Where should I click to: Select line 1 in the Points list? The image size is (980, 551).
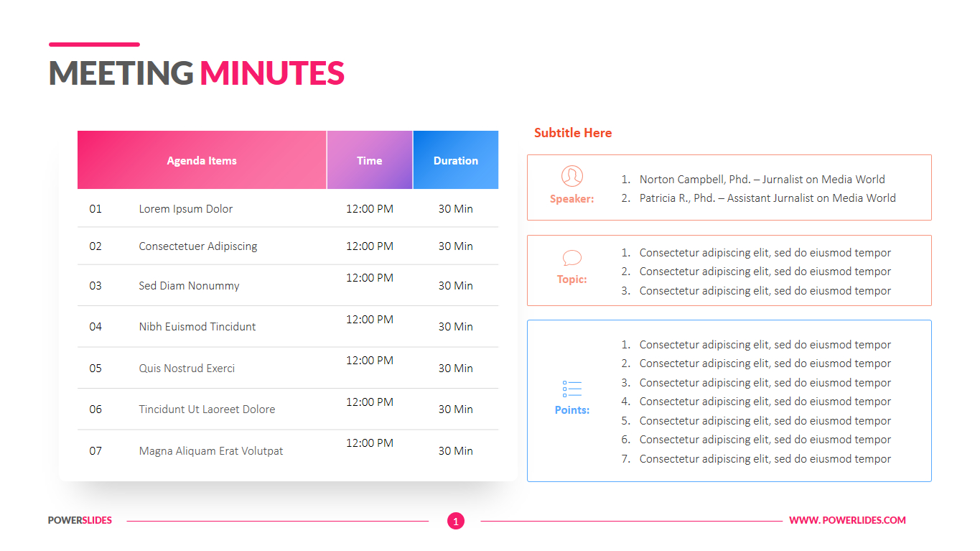(x=756, y=345)
